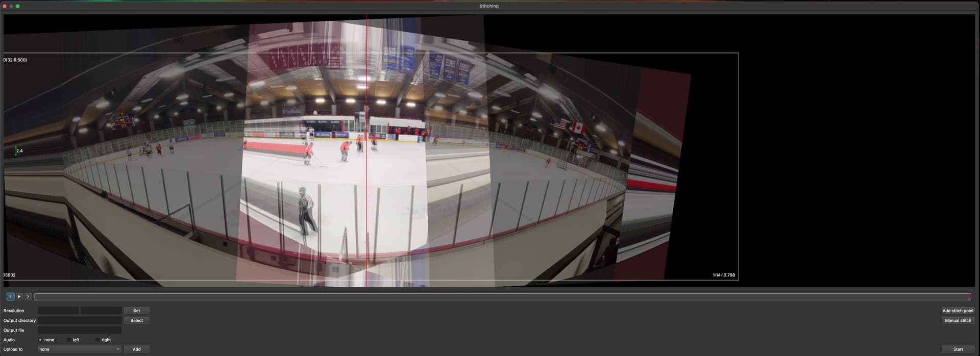The height and width of the screenshot is (356, 980).
Task: Focus the Output file text field
Action: (x=80, y=330)
